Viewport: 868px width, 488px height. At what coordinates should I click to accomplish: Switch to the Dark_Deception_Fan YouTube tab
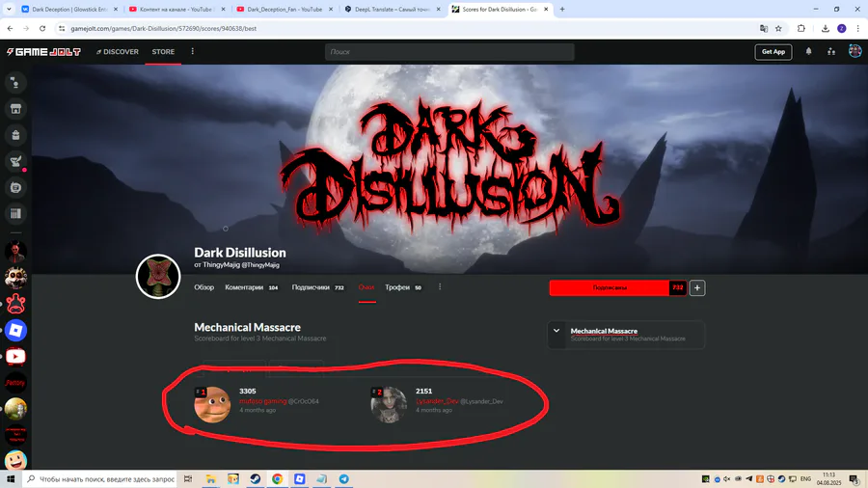click(285, 10)
